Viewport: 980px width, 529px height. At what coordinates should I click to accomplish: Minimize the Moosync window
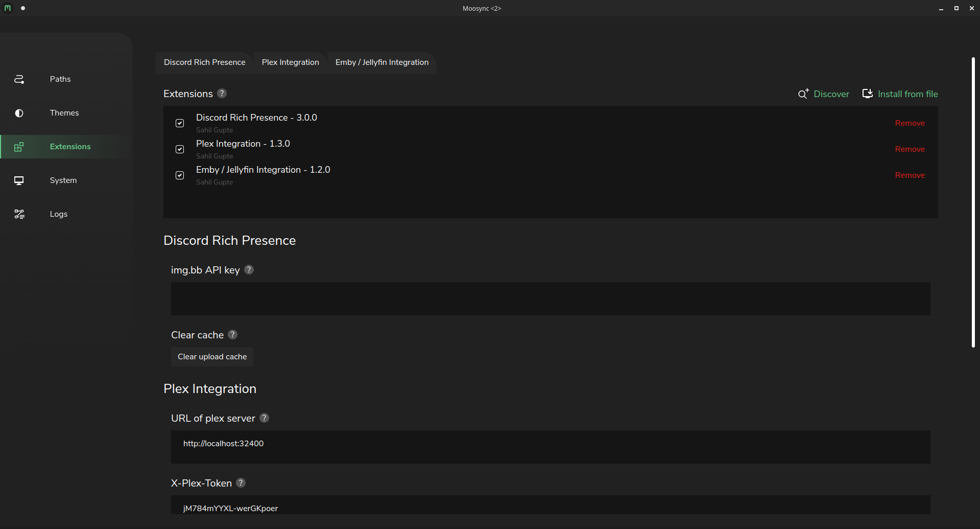(941, 8)
